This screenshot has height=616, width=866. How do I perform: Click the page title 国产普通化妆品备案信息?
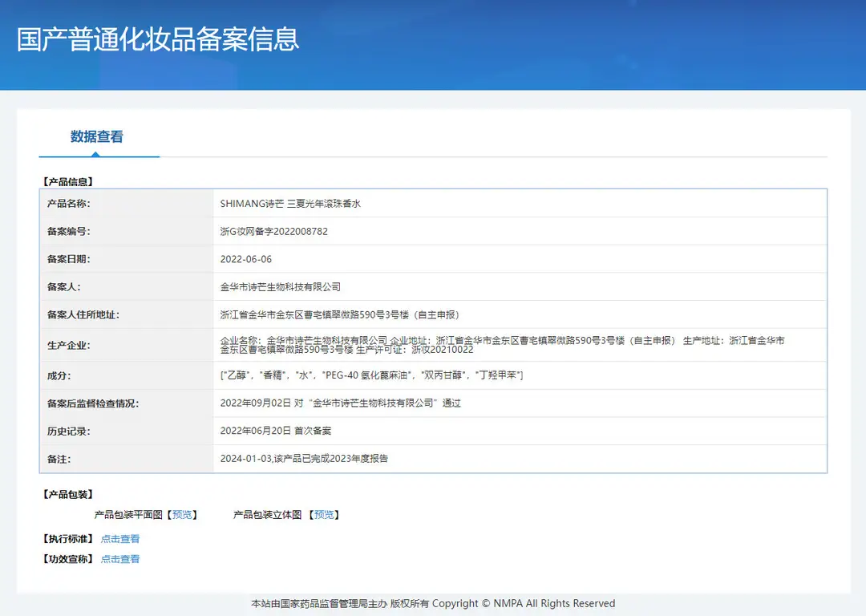click(158, 39)
